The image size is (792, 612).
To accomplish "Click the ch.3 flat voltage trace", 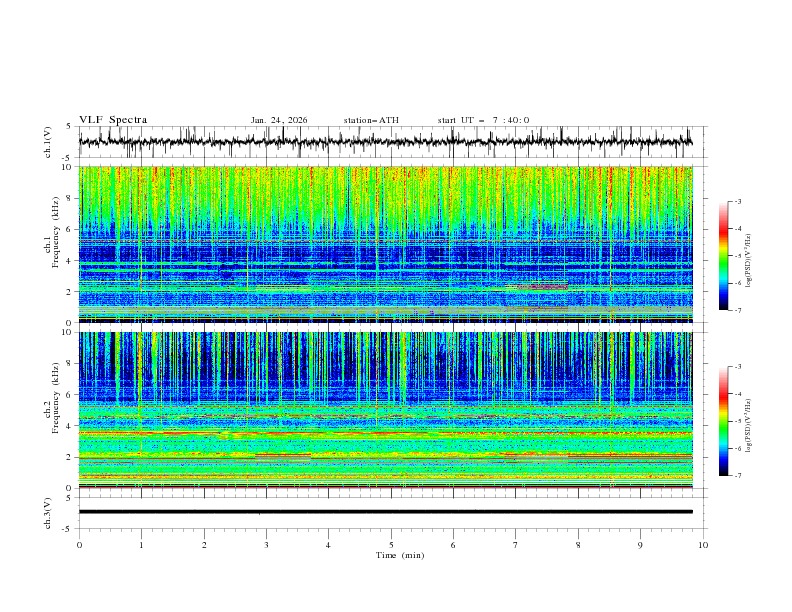I will 385,512.
